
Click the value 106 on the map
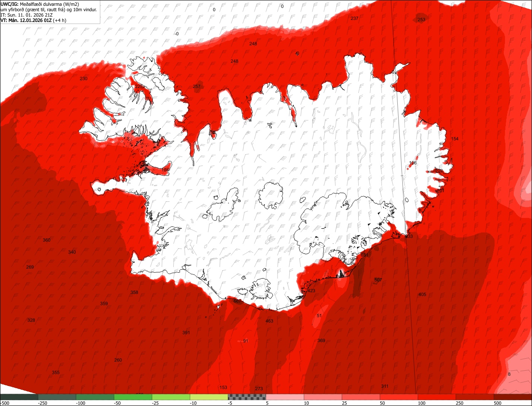pos(413,163)
